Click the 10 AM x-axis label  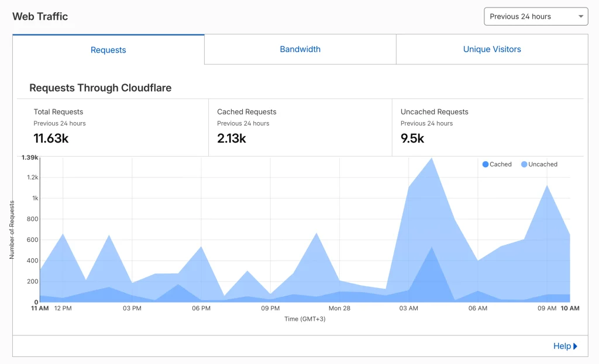point(570,308)
